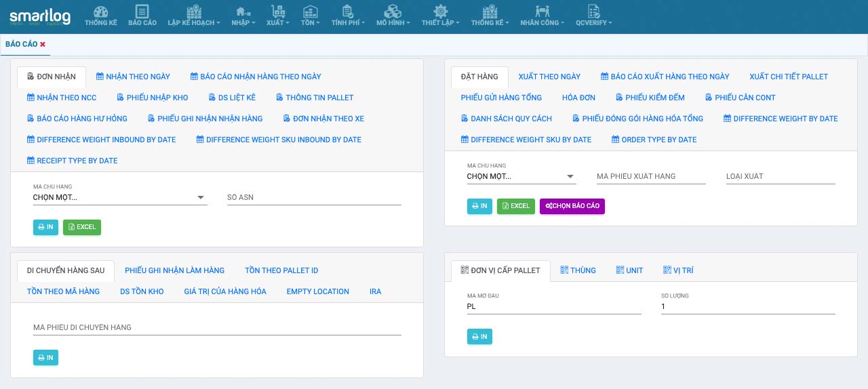Expand the Nhân Công labor menu
868x389 pixels.
pyautogui.click(x=542, y=16)
